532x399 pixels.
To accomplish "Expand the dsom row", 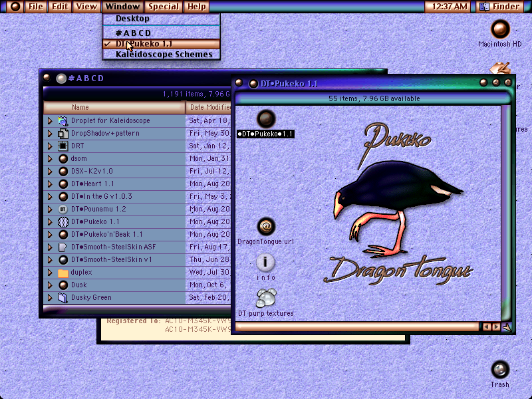I will [x=50, y=158].
